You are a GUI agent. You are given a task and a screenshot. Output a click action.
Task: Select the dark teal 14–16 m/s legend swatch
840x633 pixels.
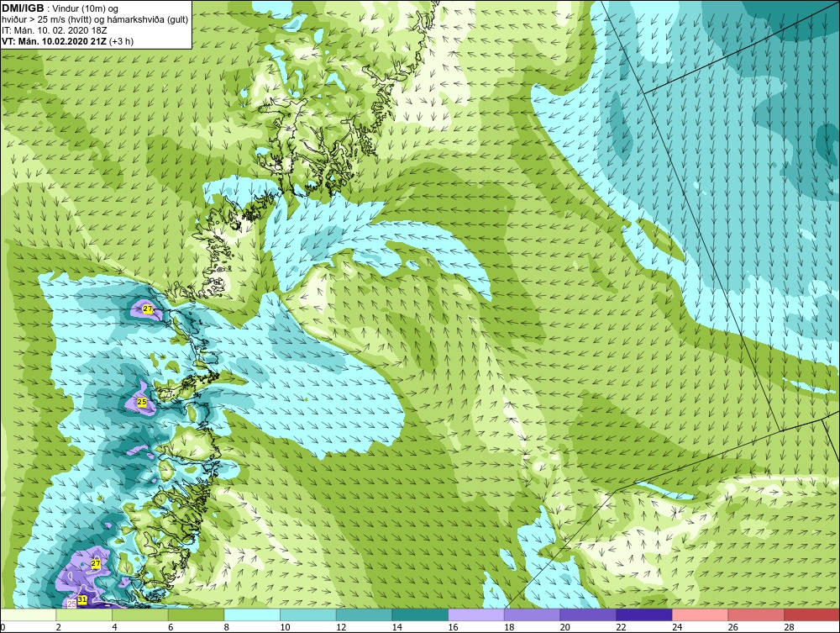(x=420, y=615)
